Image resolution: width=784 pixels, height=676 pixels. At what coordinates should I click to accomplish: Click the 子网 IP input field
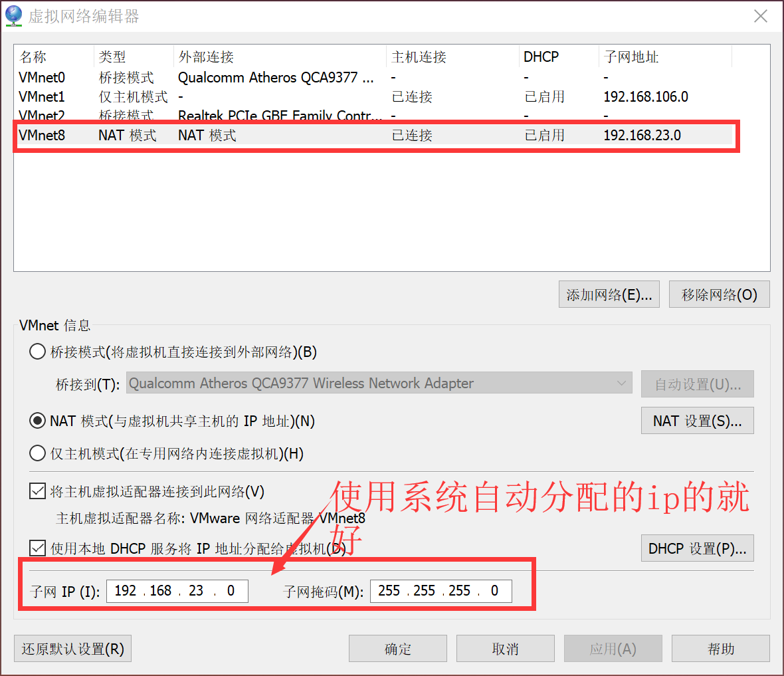click(x=177, y=590)
